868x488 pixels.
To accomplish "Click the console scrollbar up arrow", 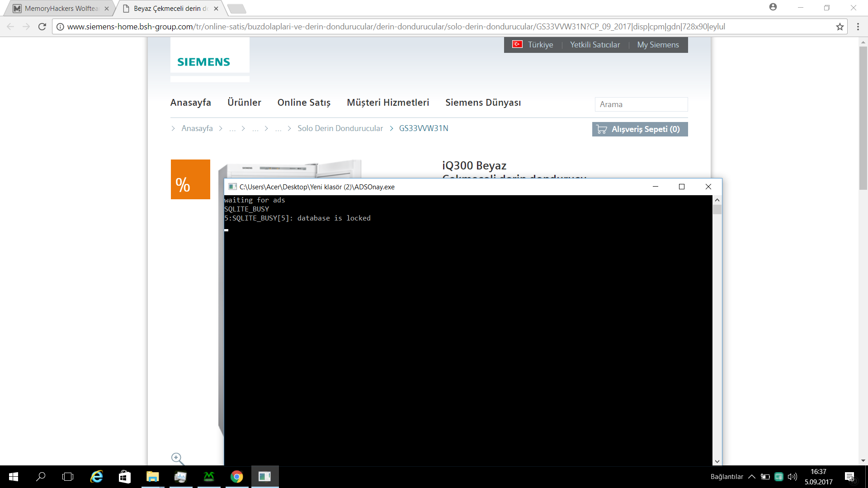I will pyautogui.click(x=717, y=200).
